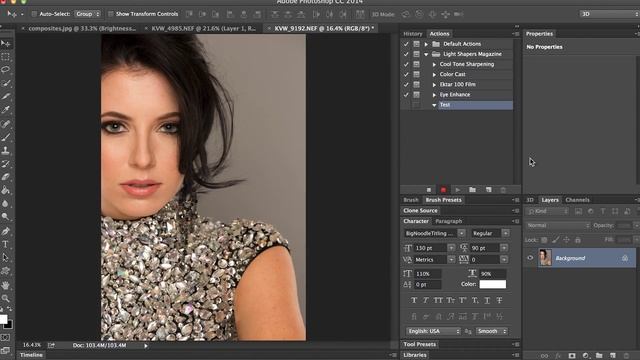Click the Faux Bold T icon
Screen dimensions: 640x360
click(x=414, y=300)
